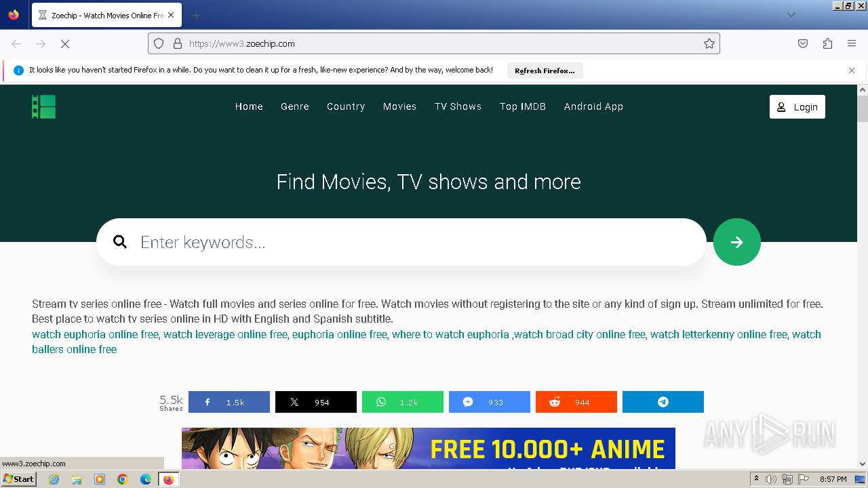Show hidden system tray icons arrow
Screen dimensions: 868x488
coord(756,479)
